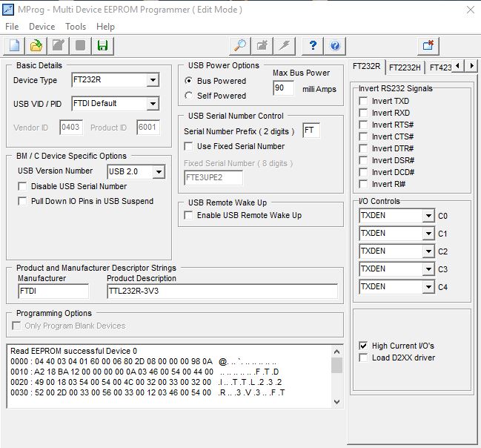Click the magnifier Scan devices icon
481x448 pixels.
[x=240, y=46]
